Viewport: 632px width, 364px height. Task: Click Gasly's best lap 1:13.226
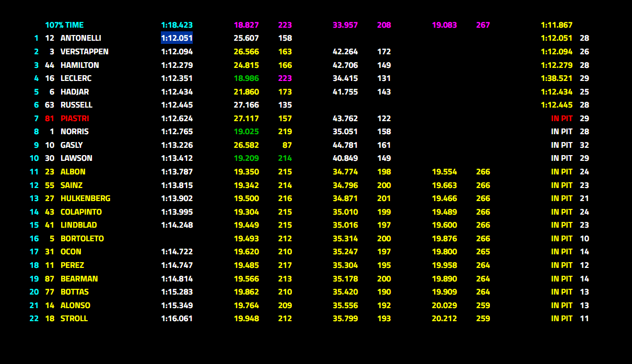(177, 145)
